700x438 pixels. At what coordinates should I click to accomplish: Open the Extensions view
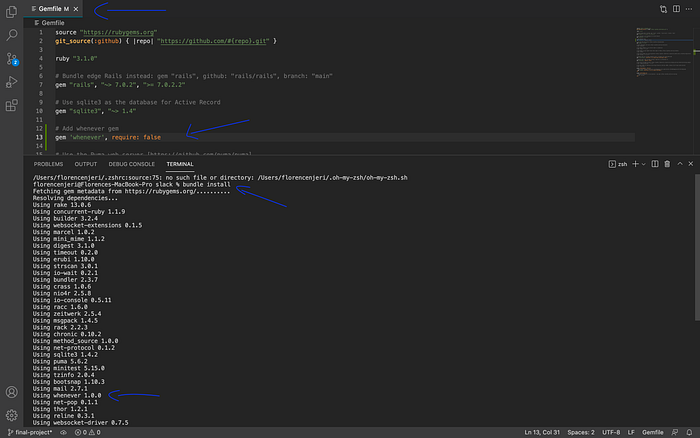[x=12, y=105]
